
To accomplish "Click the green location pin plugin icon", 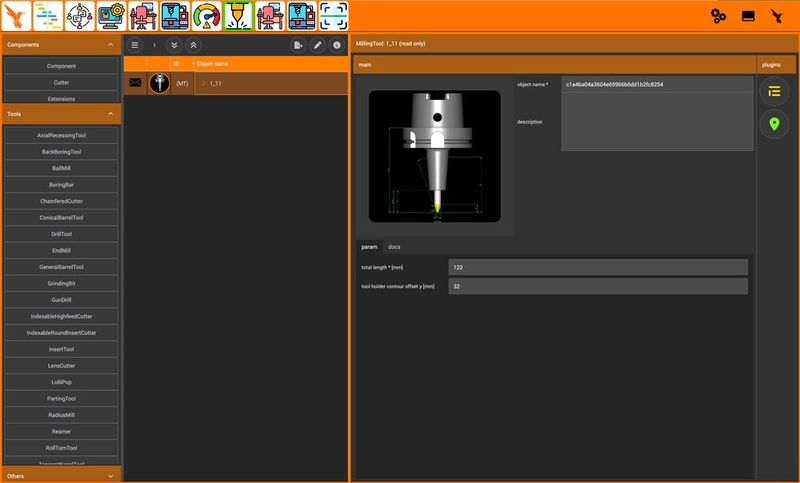I will coord(774,124).
